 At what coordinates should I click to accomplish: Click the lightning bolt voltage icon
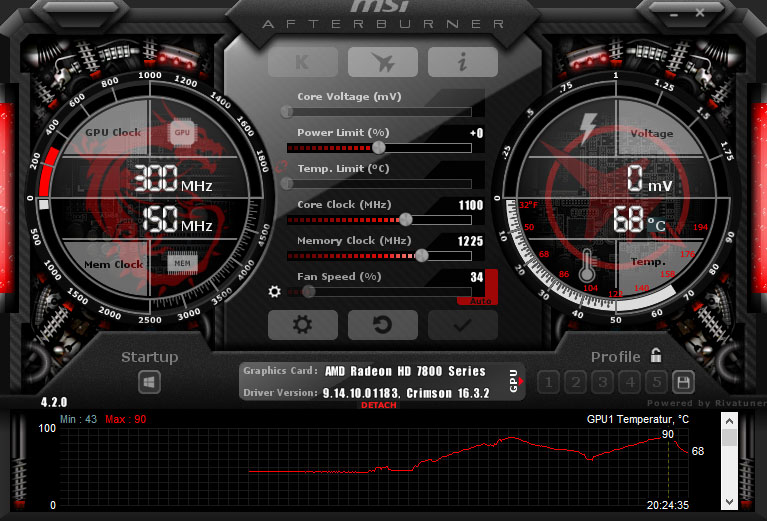(588, 128)
